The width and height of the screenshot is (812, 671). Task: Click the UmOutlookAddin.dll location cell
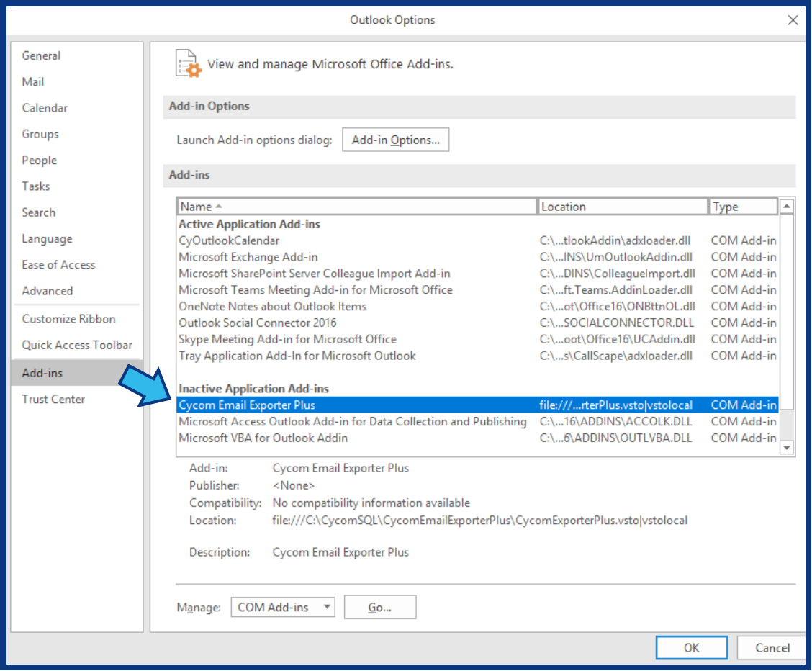pos(616,257)
